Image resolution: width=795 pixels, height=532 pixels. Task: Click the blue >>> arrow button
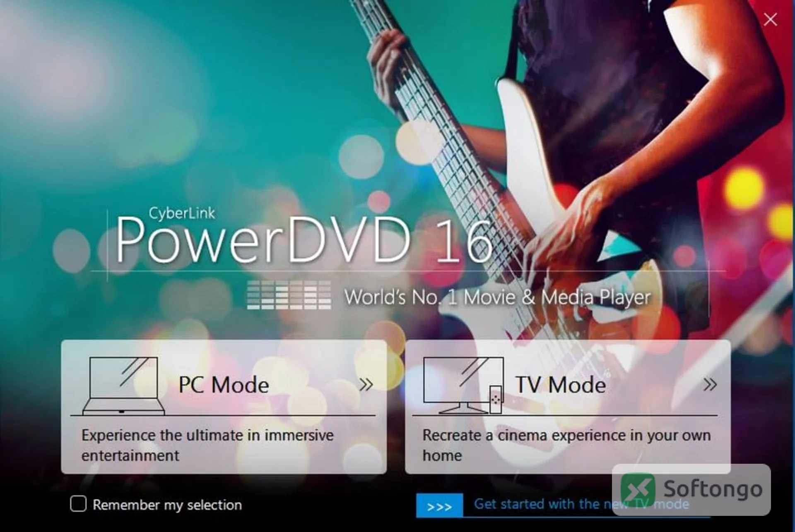point(439,506)
